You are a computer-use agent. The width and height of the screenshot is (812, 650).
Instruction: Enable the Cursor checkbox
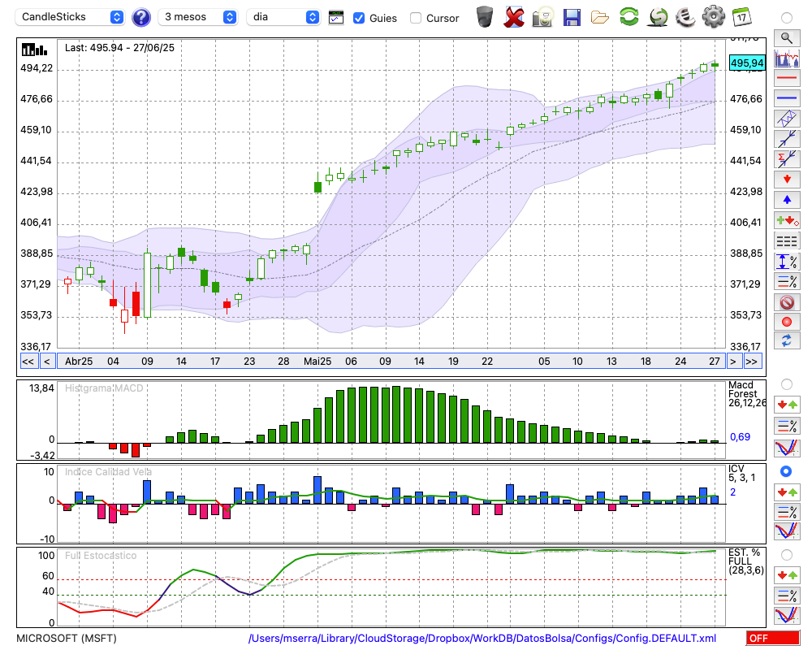415,18
